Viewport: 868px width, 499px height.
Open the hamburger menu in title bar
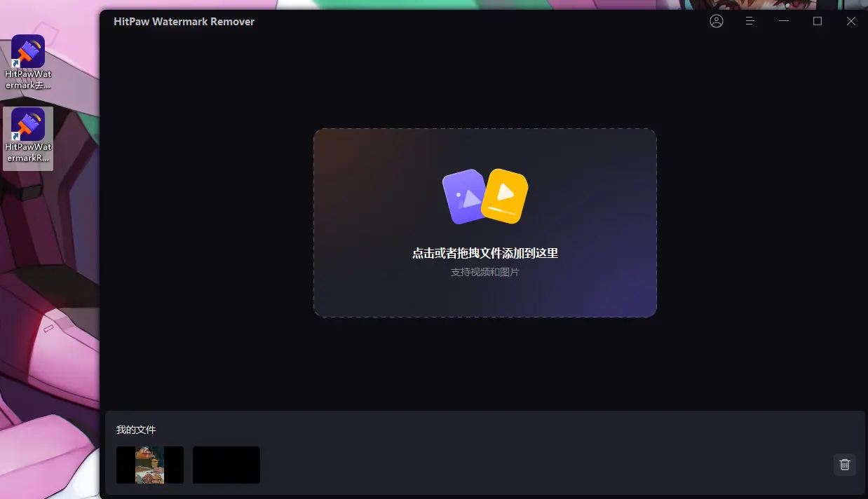click(750, 21)
